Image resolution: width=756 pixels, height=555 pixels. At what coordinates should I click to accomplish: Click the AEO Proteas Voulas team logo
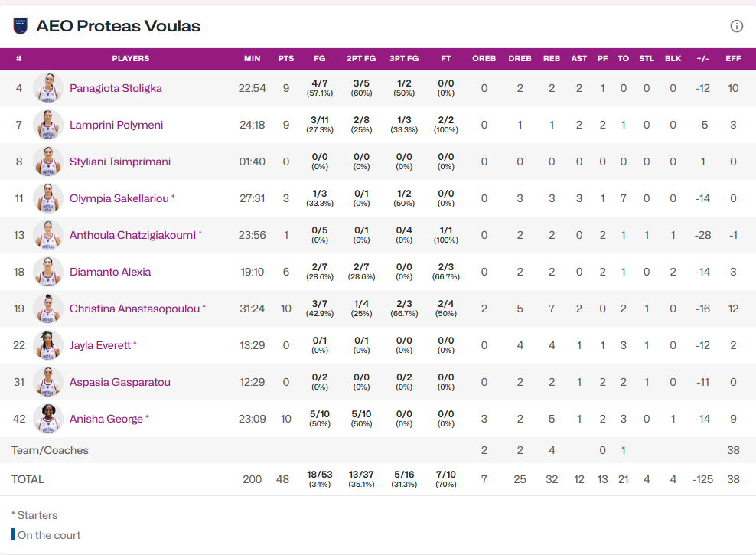coord(20,26)
